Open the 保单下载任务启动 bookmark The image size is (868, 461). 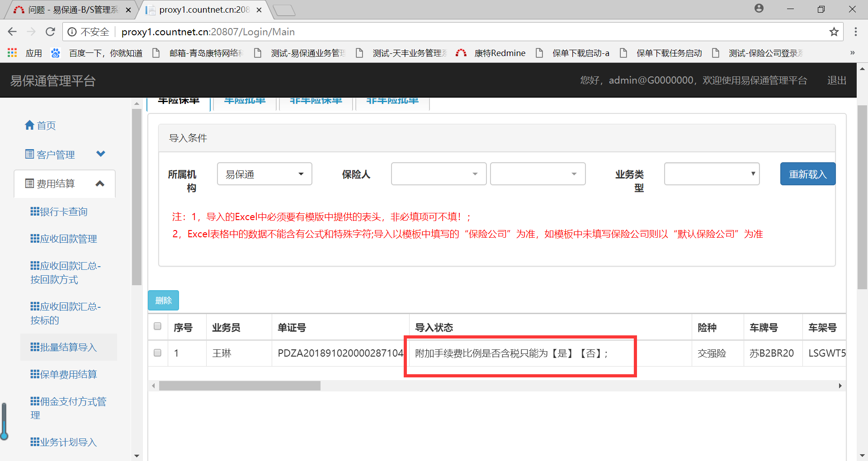click(x=660, y=53)
